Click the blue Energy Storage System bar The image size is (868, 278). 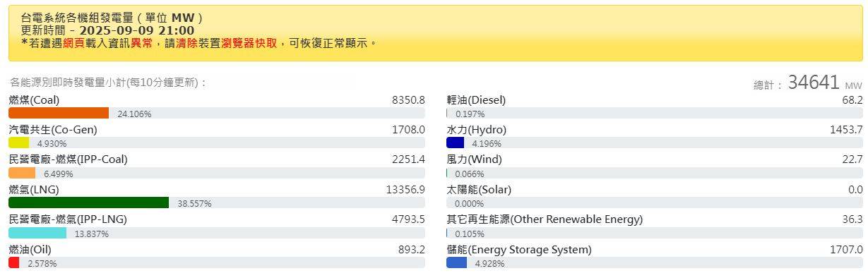click(x=457, y=262)
